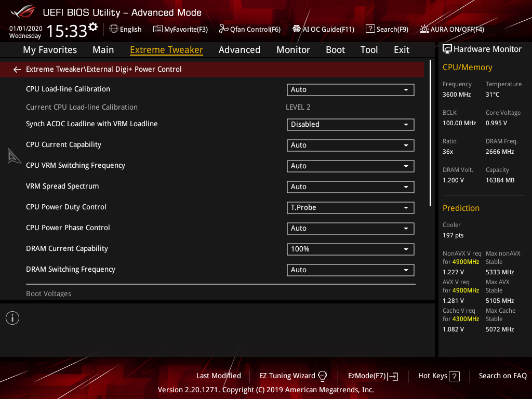Open VRM Spread Spectrum dropdown

click(351, 187)
